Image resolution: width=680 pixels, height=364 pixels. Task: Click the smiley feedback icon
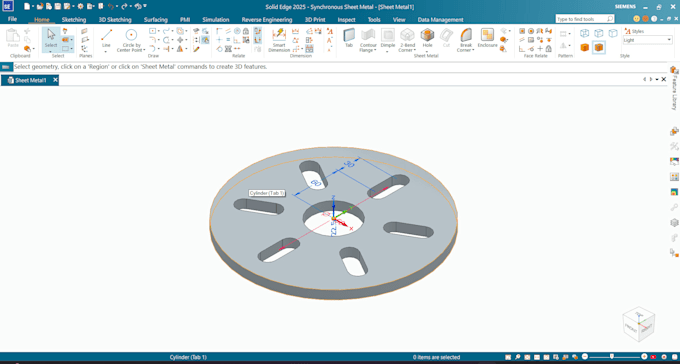[637, 19]
